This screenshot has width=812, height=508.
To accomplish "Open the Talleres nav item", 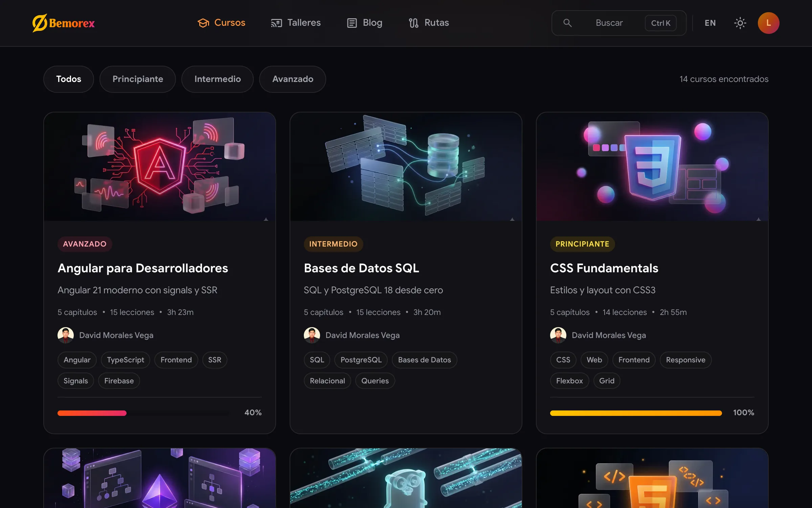I will tap(296, 23).
